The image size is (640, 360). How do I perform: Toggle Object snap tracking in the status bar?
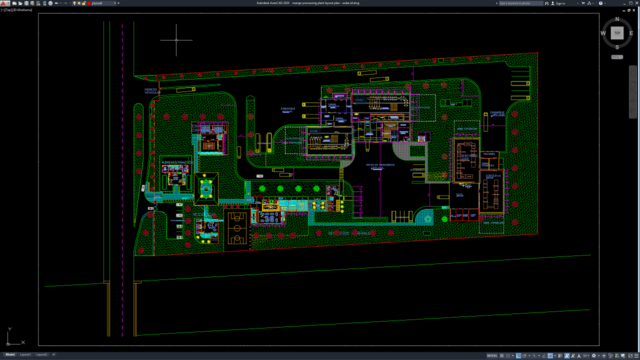click(x=544, y=356)
